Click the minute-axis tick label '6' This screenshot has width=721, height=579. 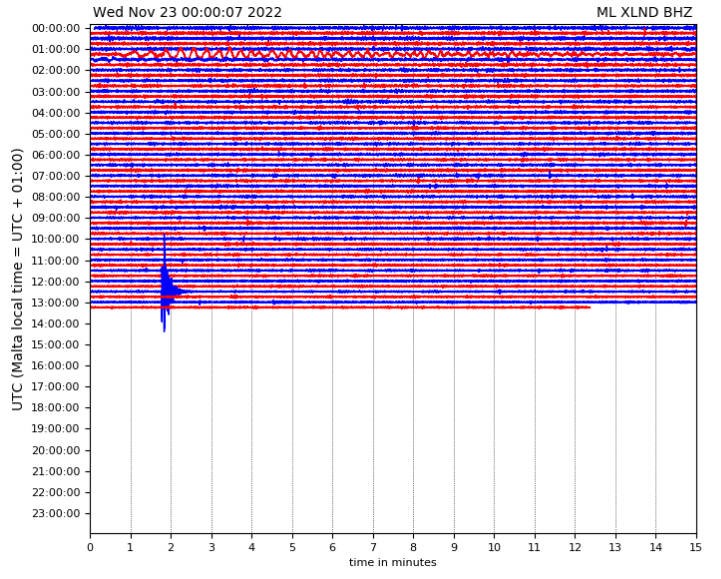point(333,547)
